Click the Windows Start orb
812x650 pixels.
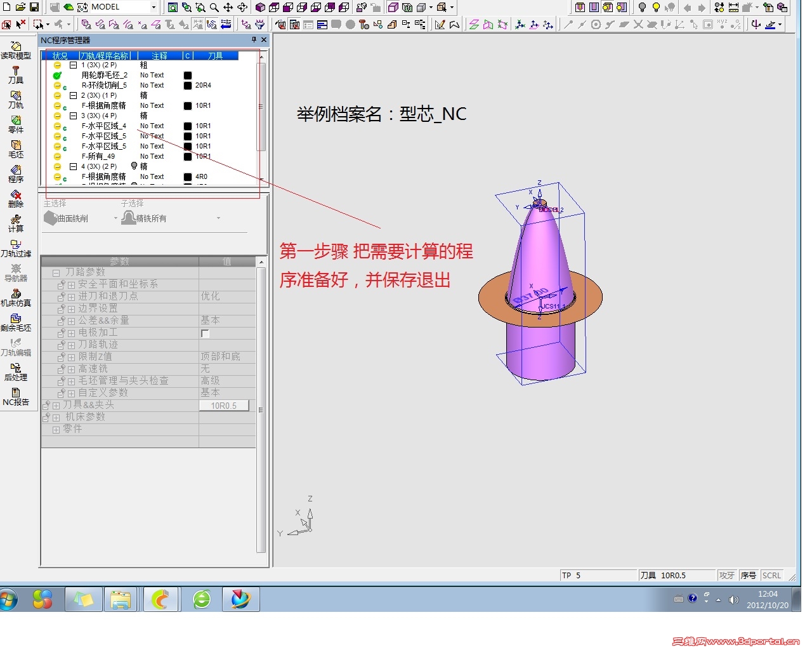[8, 599]
